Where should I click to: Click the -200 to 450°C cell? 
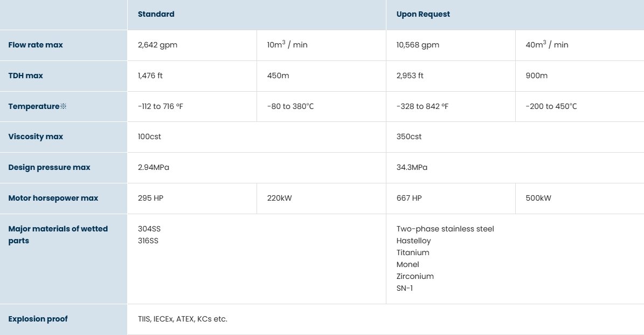[x=551, y=106]
